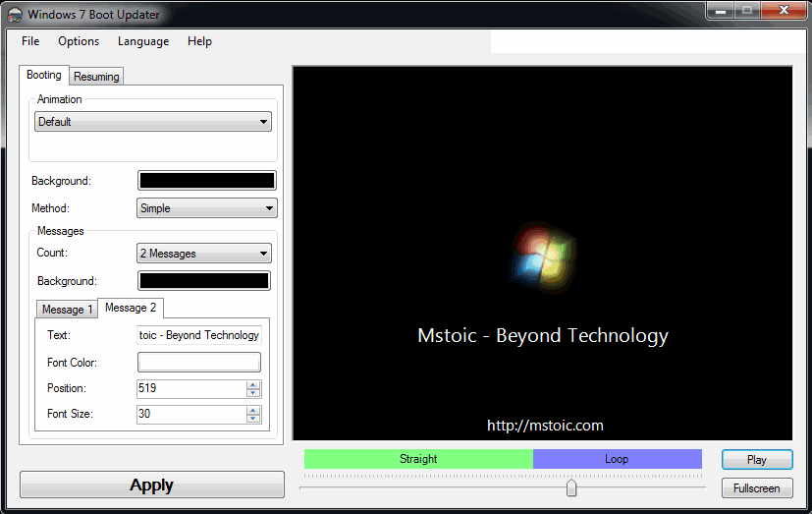This screenshot has width=812, height=514.
Task: Expand the Animation Default dropdown
Action: click(x=153, y=122)
